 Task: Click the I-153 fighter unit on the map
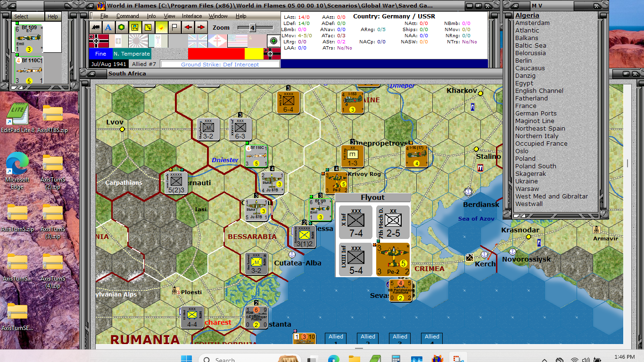coord(352,102)
